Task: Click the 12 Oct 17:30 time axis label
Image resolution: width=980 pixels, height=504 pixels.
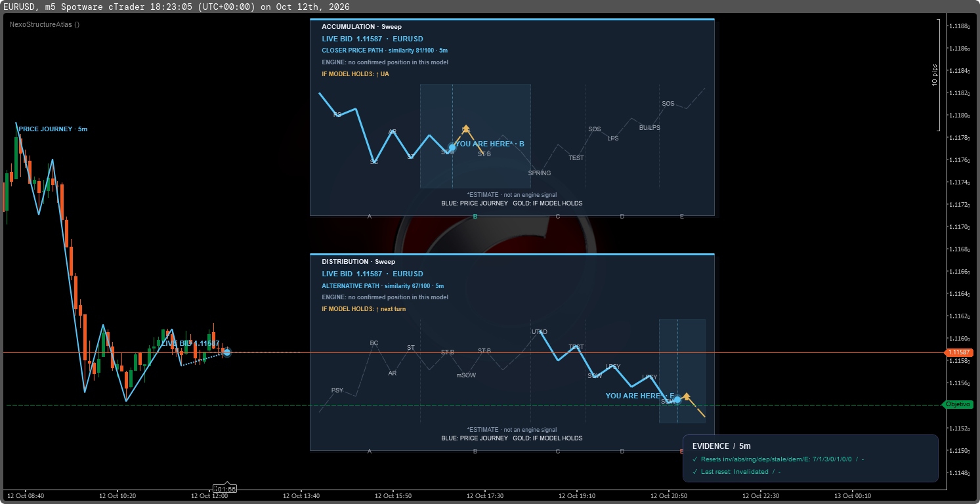Action: (x=486, y=496)
